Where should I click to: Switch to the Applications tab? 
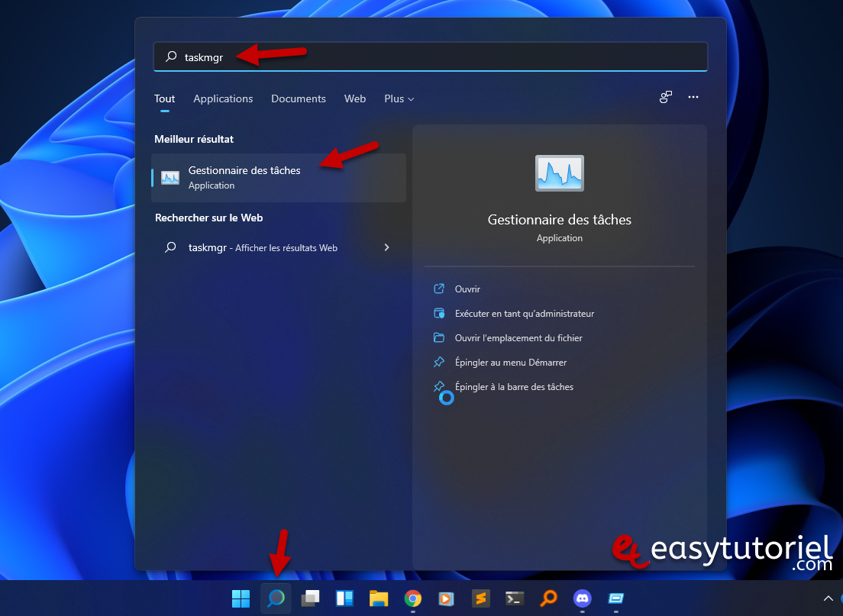click(223, 99)
